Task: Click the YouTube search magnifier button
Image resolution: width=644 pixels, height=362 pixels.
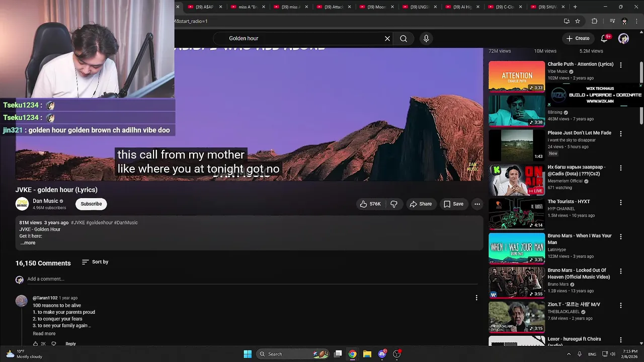Action: click(404, 38)
